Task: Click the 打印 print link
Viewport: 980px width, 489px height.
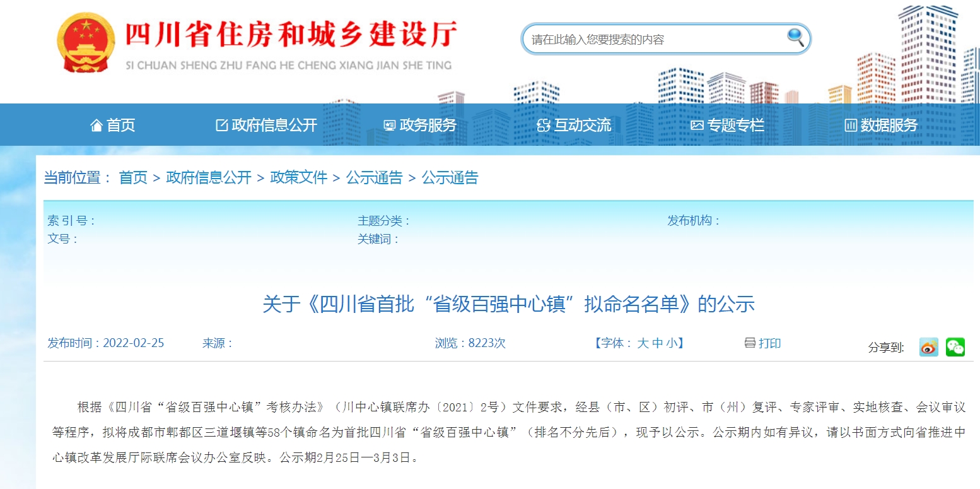Action: point(769,343)
